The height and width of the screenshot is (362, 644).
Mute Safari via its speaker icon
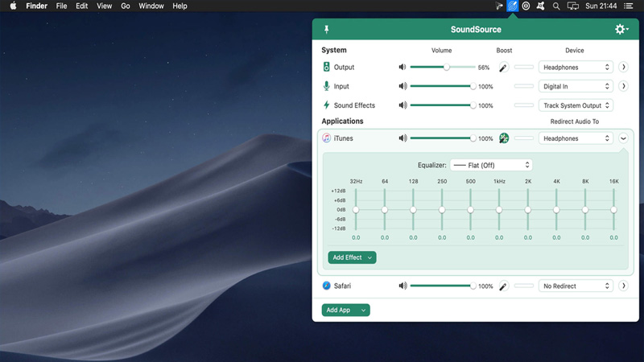(402, 286)
